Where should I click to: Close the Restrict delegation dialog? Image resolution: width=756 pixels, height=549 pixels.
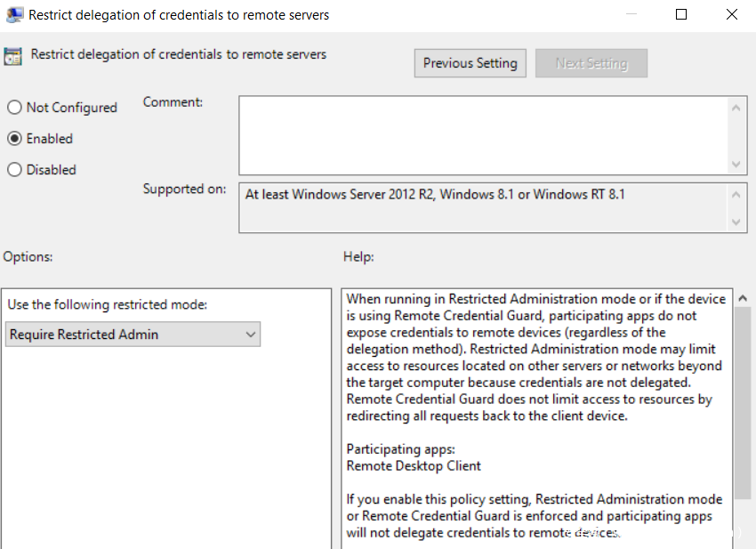731,14
